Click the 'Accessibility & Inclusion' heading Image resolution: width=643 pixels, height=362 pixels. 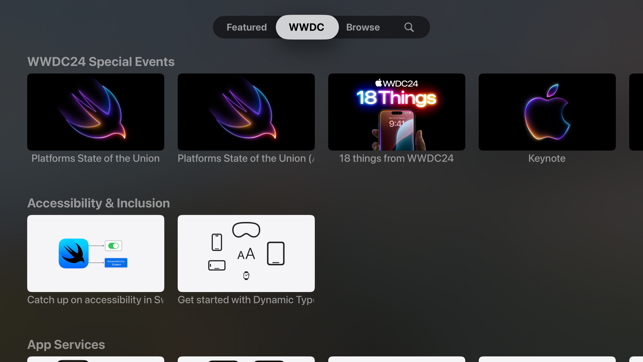pos(98,203)
